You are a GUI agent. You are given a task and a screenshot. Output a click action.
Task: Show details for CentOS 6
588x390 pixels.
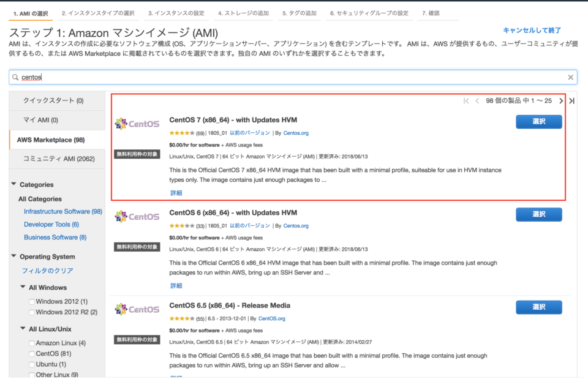pos(176,286)
